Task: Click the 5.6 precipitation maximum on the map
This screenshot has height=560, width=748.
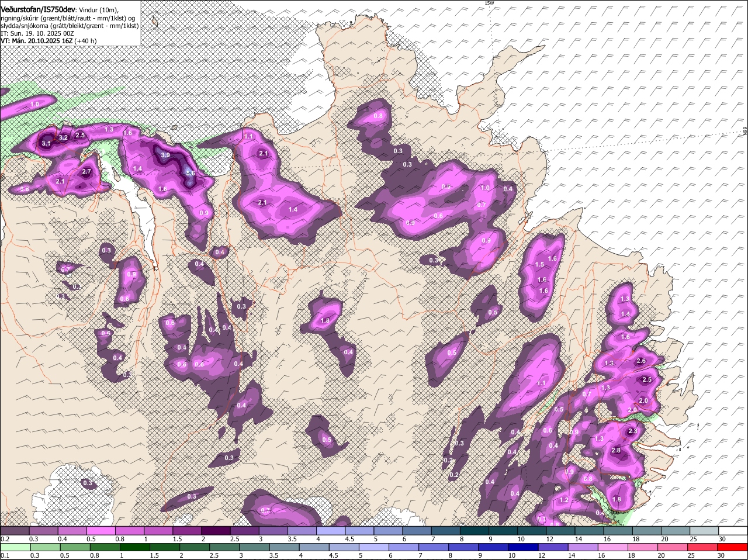Action: pos(191,173)
